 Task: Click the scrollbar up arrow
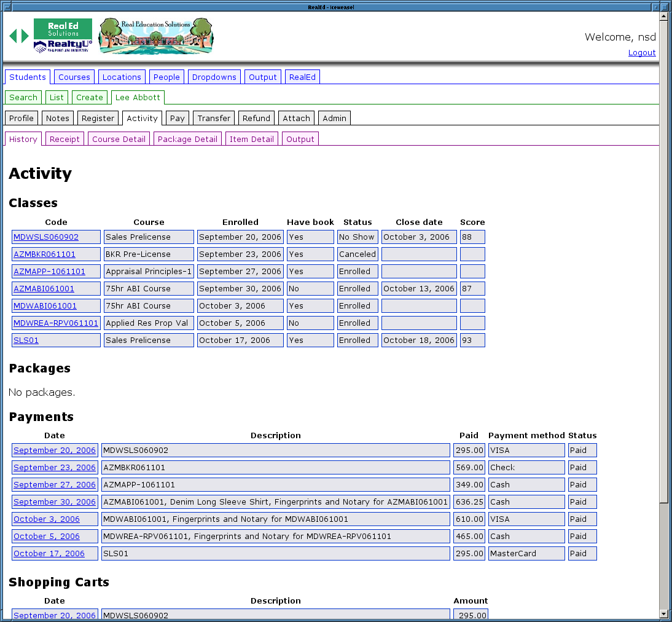coord(663,17)
